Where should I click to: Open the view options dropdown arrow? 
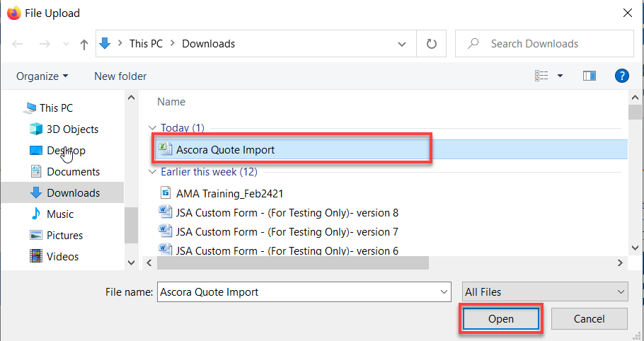point(560,76)
